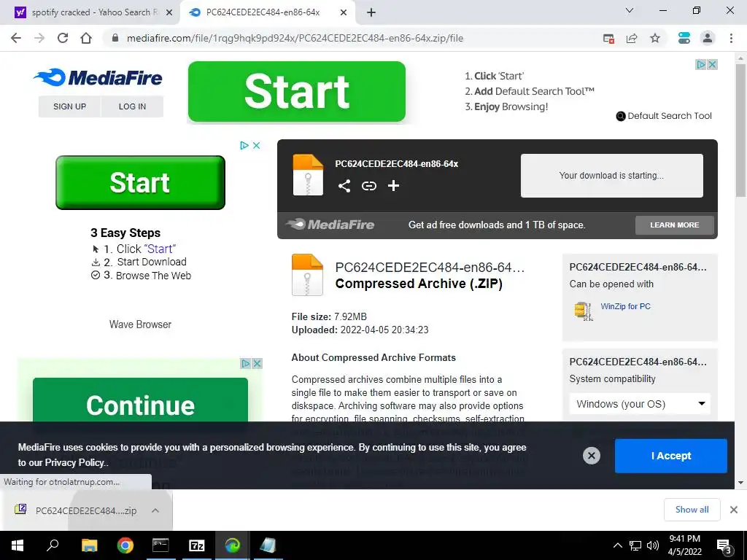Screen dimensions: 747x560
Task: Open the Chrome profile avatar
Action: coord(708,38)
